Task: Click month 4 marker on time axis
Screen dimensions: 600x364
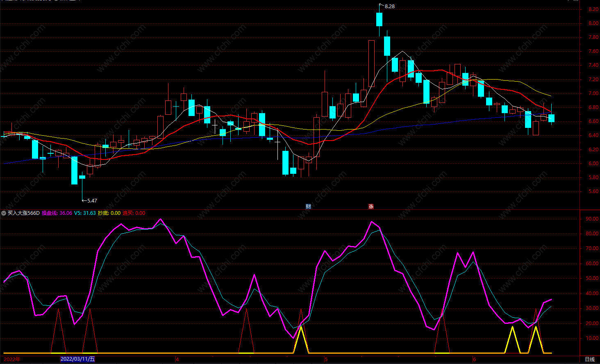Action: [177, 359]
